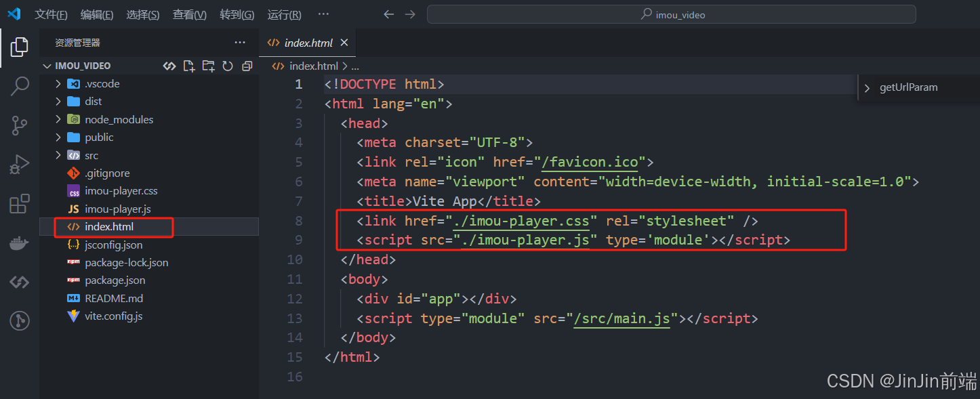The image size is (980, 399).
Task: Open the Run menu (运行)
Action: [285, 14]
